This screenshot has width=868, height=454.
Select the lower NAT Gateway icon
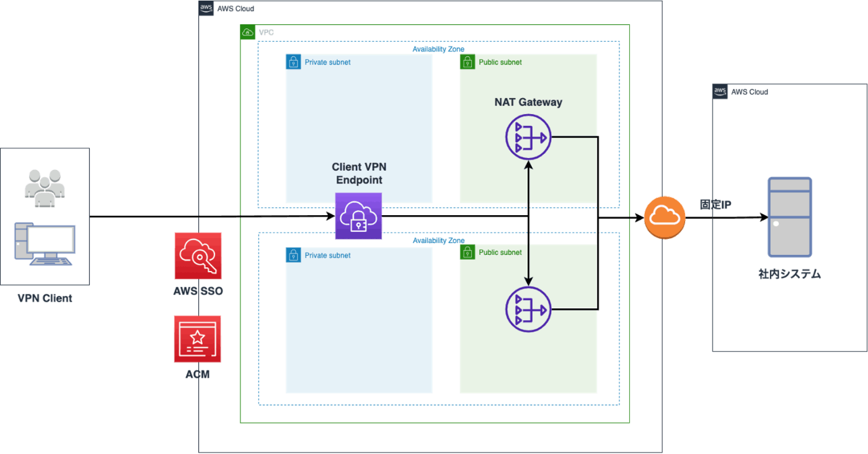[x=528, y=308]
